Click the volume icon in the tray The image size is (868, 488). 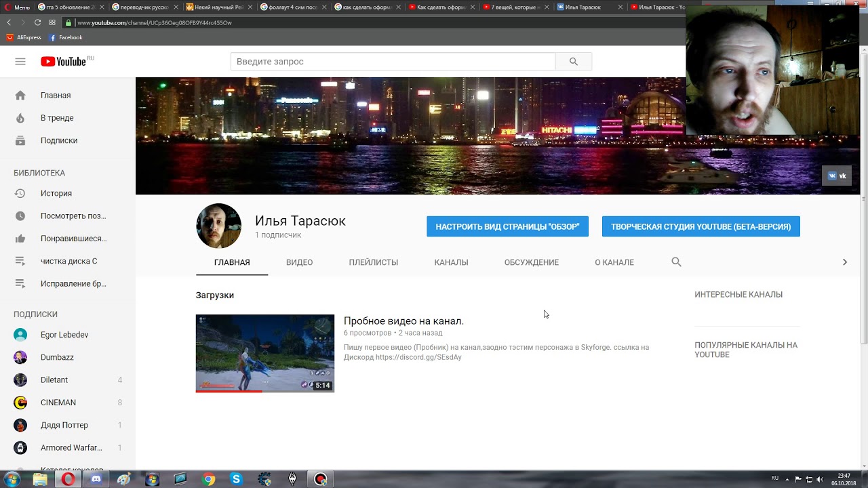coord(820,479)
